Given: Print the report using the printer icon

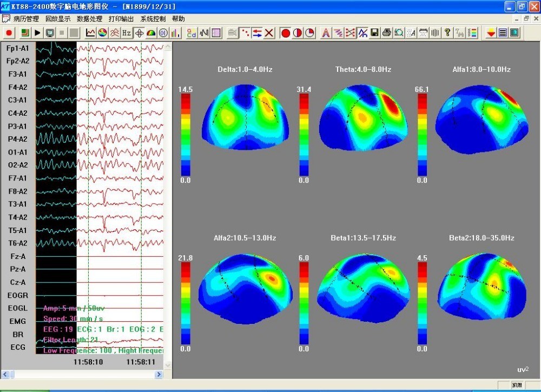Looking at the screenshot, I should coord(385,33).
